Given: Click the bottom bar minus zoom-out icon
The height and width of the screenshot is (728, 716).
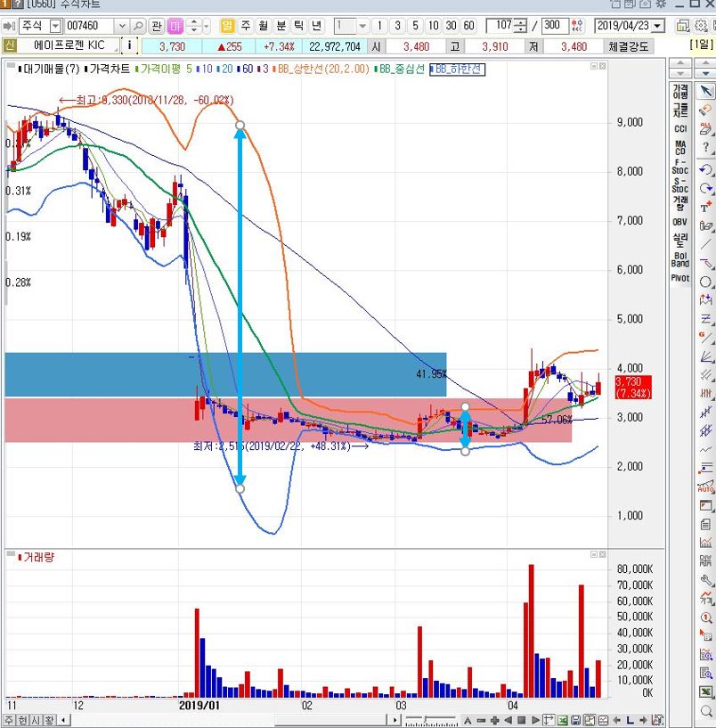Looking at the screenshot, I should point(481,721).
